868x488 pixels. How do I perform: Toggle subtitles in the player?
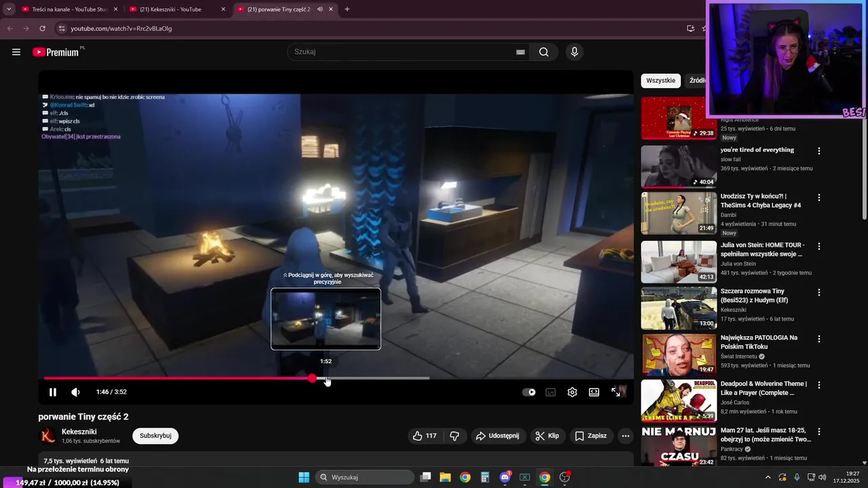click(551, 392)
